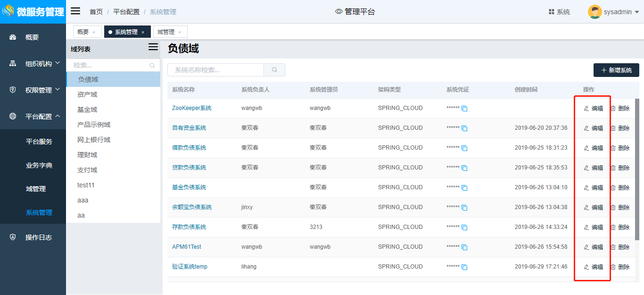644x295 pixels.
Task: Open the 系统 grid icon in header
Action: click(x=551, y=12)
